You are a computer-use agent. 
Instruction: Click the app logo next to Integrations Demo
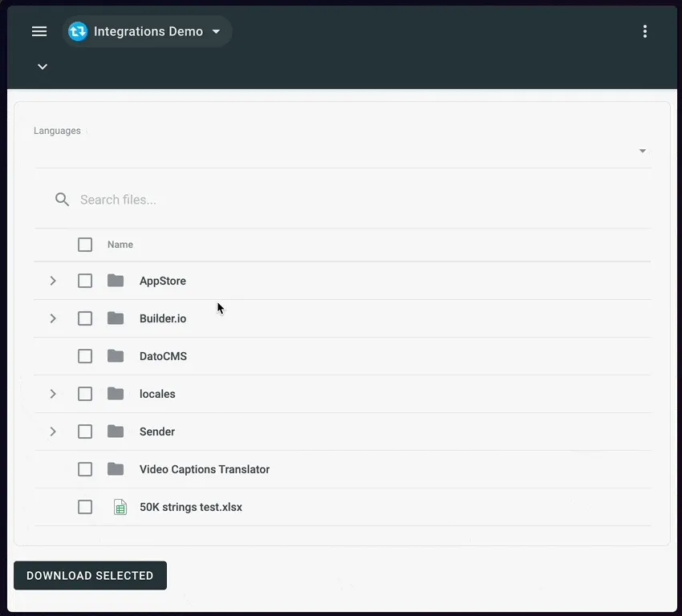click(77, 31)
